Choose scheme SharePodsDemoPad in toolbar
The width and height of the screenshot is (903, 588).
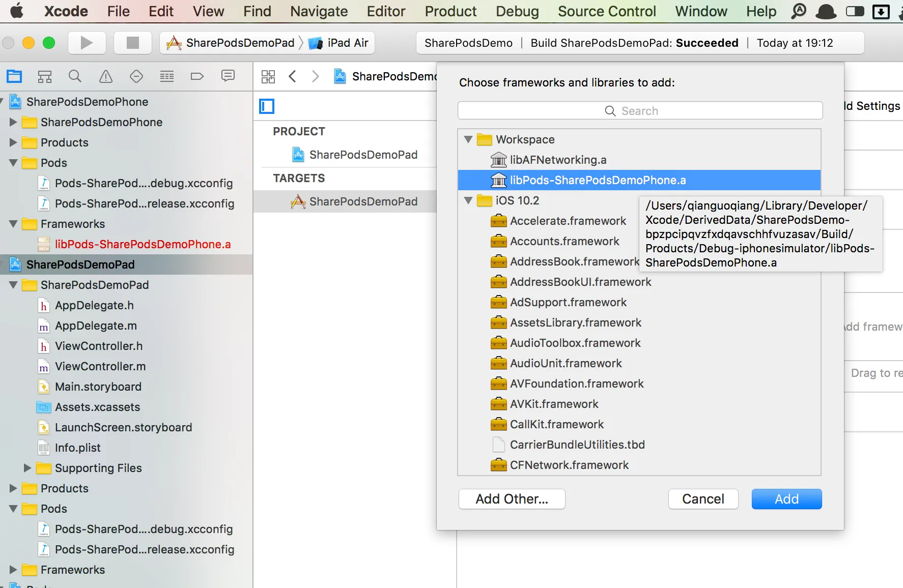(232, 43)
